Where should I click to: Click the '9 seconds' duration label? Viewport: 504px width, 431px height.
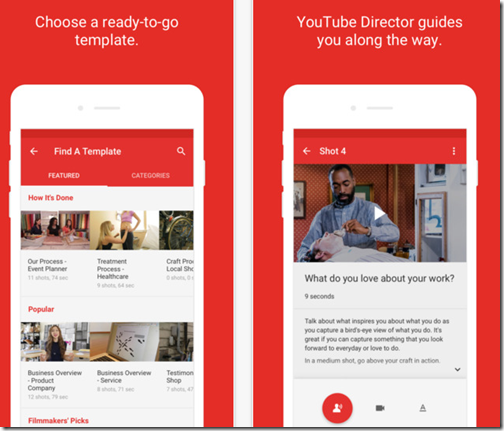(319, 296)
